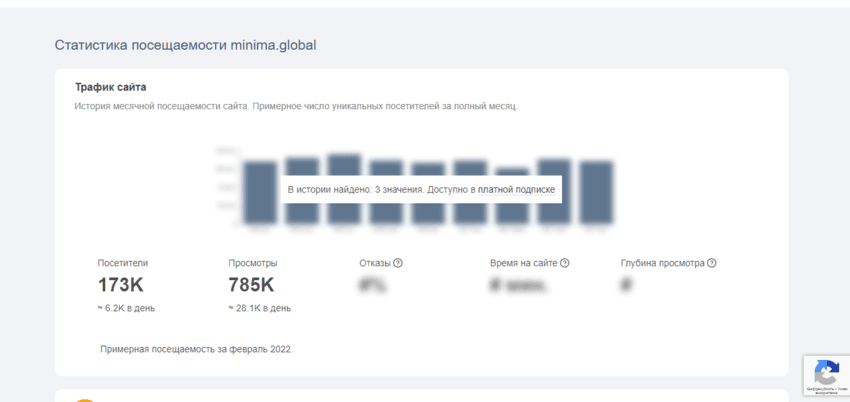Click Примерная посещаемость за февраль 2022 note
Image resolution: width=850 pixels, height=402 pixels.
[197, 349]
